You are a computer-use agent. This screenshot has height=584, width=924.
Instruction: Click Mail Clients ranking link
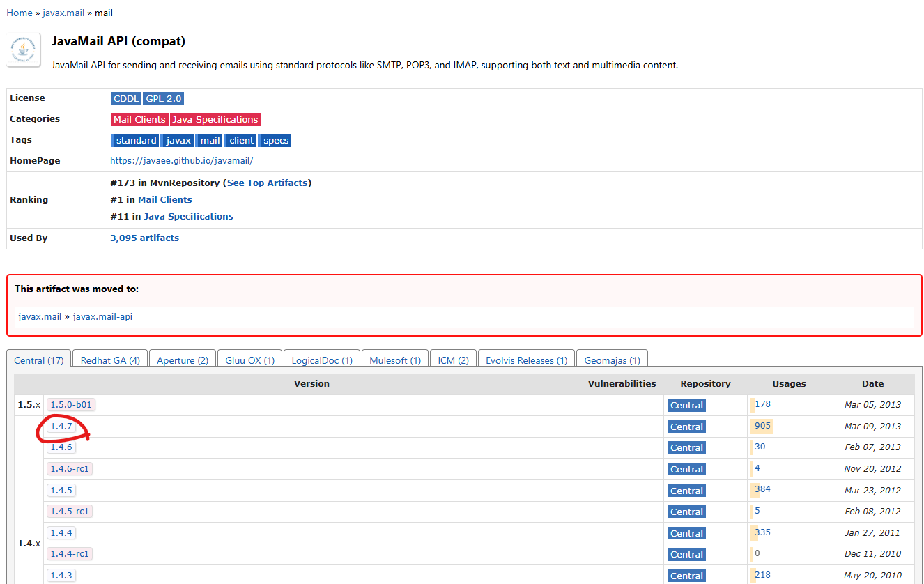165,199
